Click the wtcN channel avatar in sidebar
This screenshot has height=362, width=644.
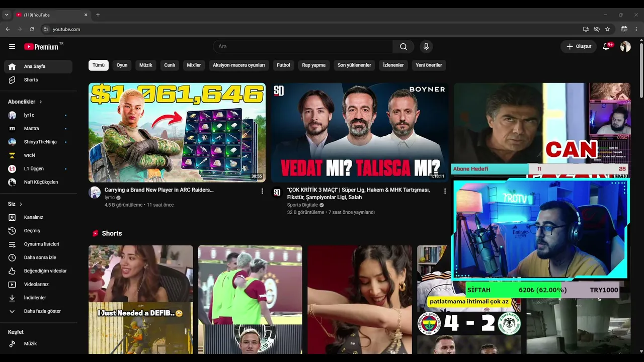pyautogui.click(x=12, y=155)
